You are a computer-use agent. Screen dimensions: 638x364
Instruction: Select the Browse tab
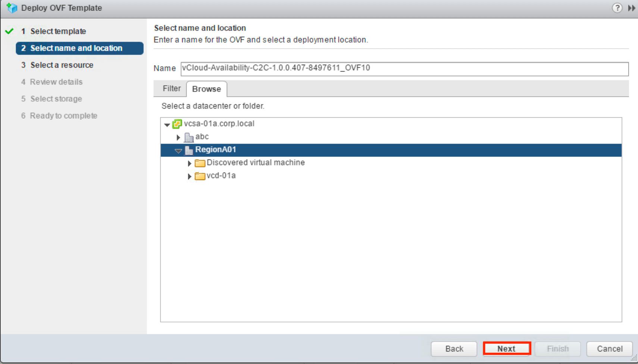tap(206, 89)
